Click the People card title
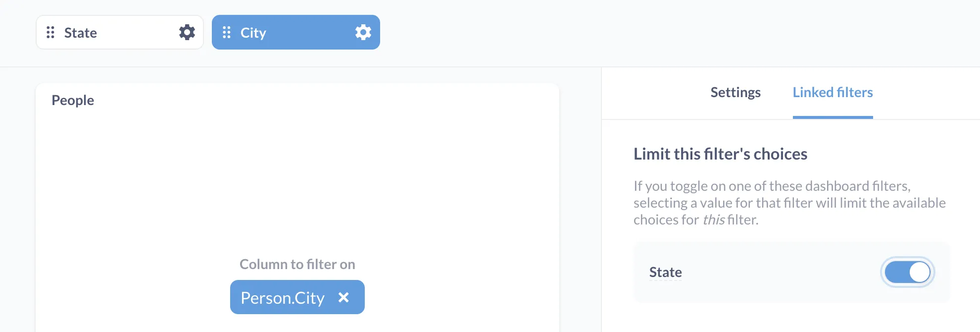Screen dimensions: 980x332 click(x=73, y=100)
